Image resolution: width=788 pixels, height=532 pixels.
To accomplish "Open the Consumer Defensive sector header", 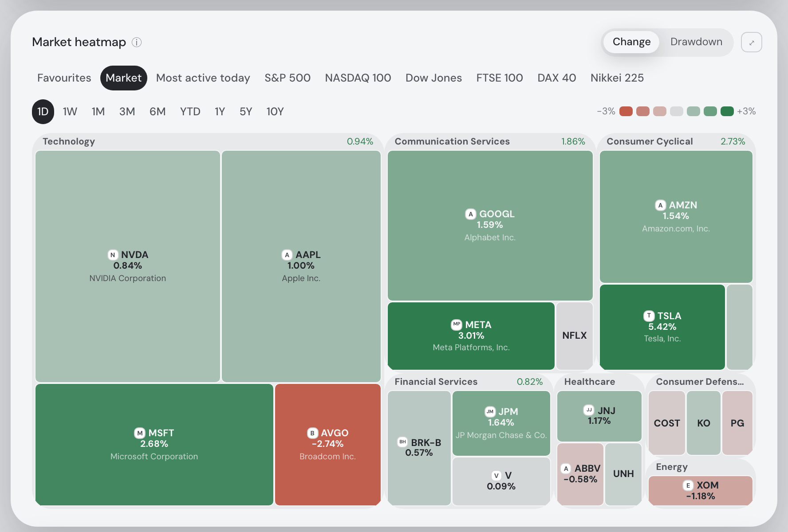I will (x=700, y=382).
